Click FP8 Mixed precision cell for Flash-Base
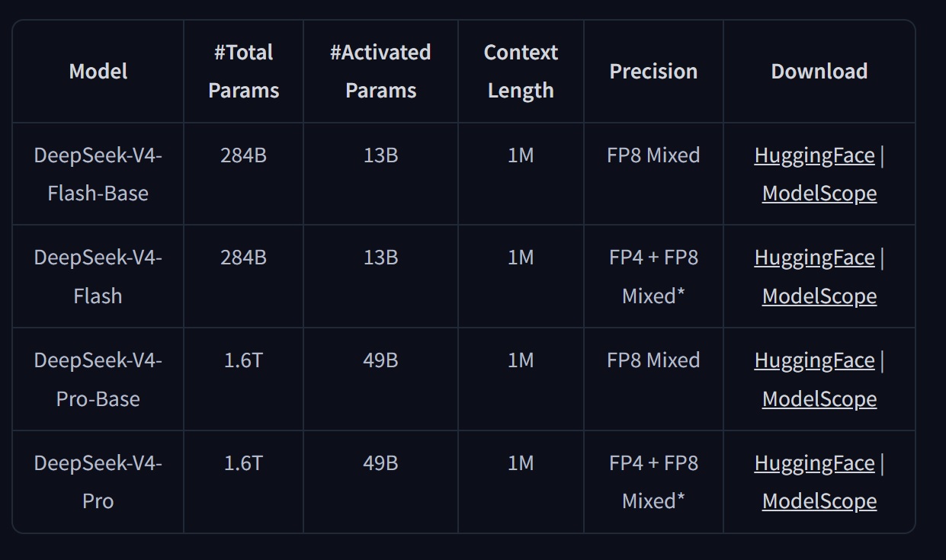Image resolution: width=946 pixels, height=560 pixels. click(653, 155)
